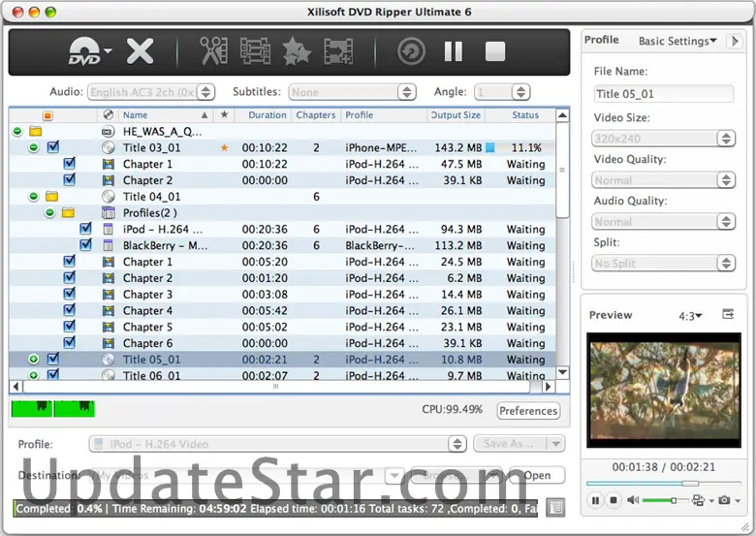Click the Save As... button
Image resolution: width=756 pixels, height=536 pixels.
click(510, 444)
